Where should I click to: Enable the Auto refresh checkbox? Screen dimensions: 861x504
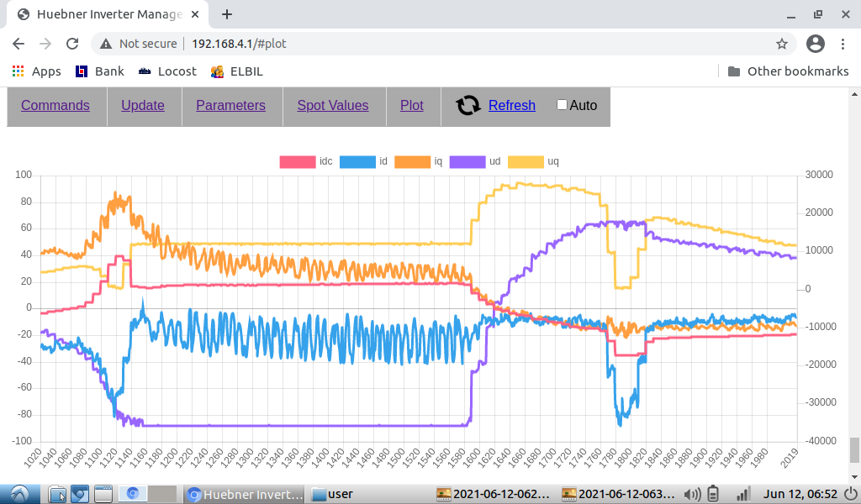pyautogui.click(x=563, y=105)
